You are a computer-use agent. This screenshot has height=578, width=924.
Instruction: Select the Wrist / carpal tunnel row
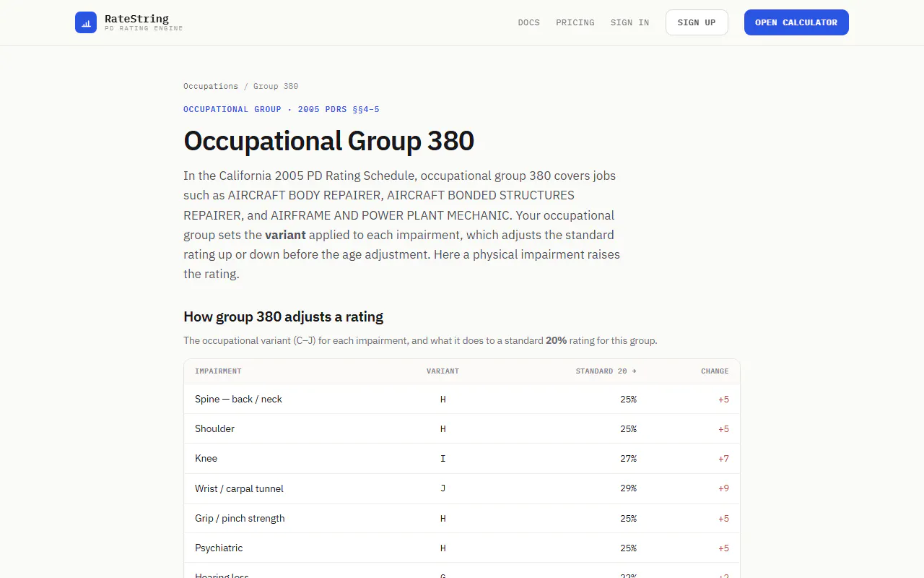(462, 488)
